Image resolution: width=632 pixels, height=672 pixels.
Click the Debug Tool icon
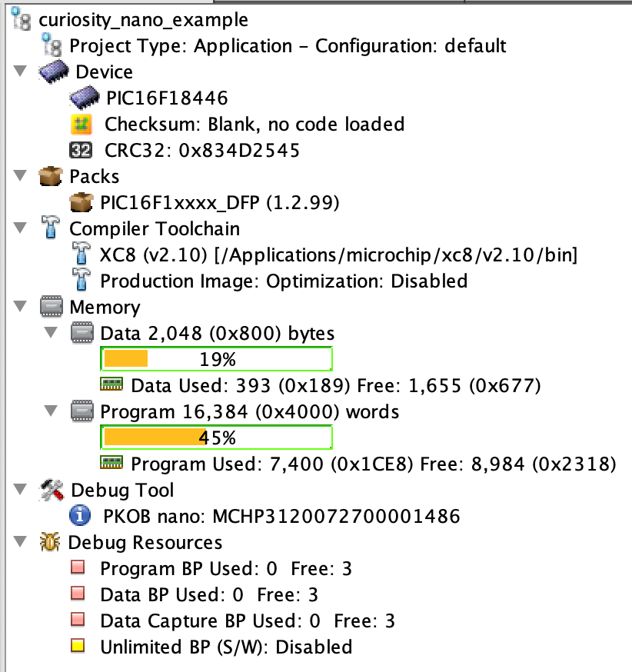tap(52, 490)
